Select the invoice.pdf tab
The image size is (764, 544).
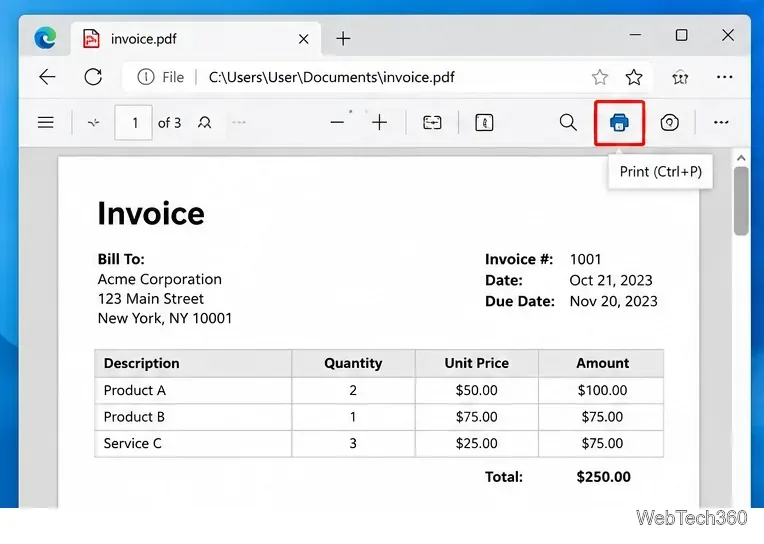point(195,39)
